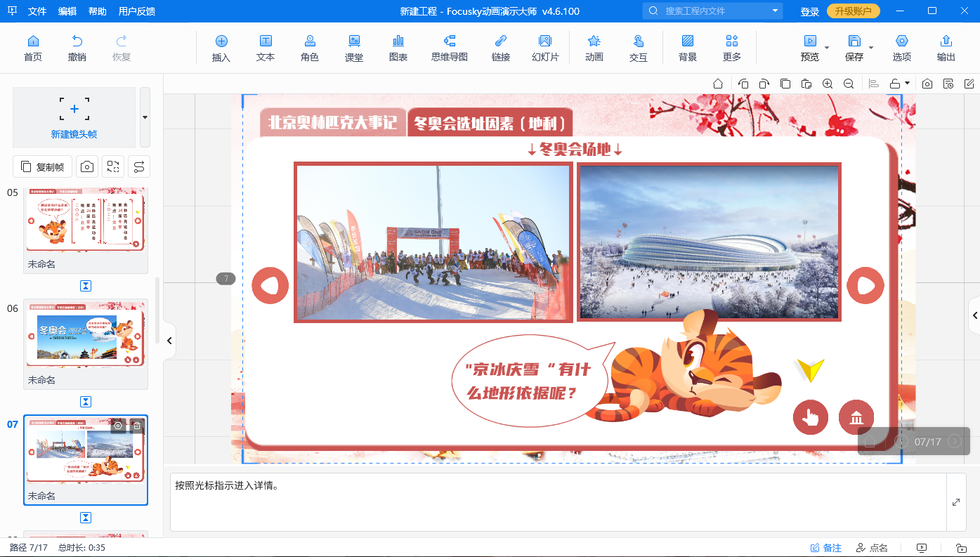Click camera icon in canvas toolbar
This screenshot has width=980, height=557.
pyautogui.click(x=927, y=84)
